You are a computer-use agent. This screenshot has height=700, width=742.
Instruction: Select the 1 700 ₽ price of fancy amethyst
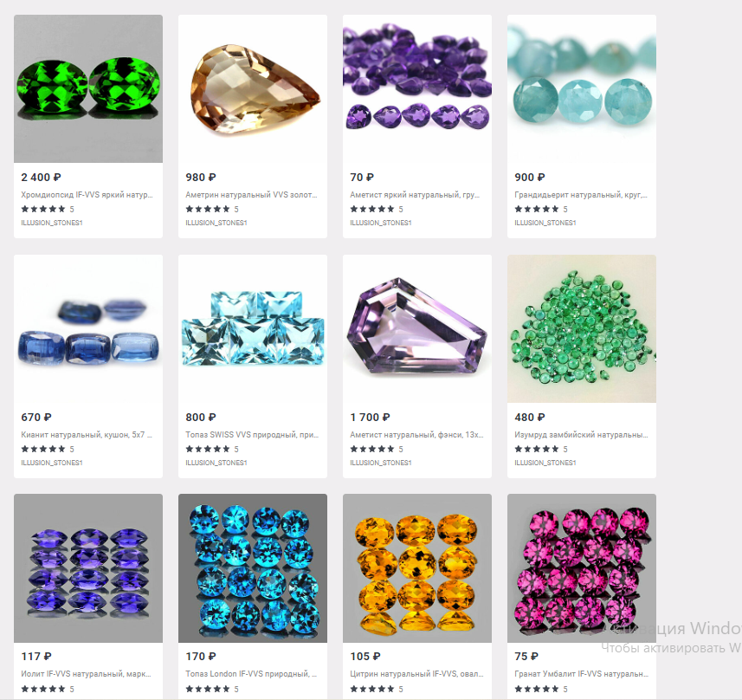click(x=370, y=418)
